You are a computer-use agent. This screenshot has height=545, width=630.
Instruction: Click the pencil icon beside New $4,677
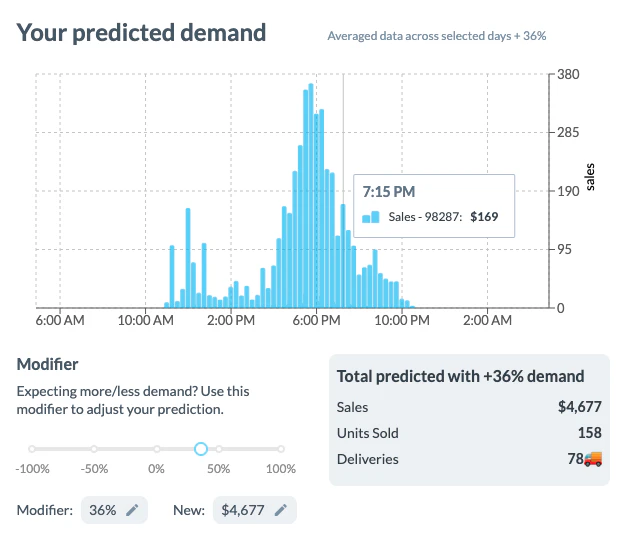(x=281, y=510)
